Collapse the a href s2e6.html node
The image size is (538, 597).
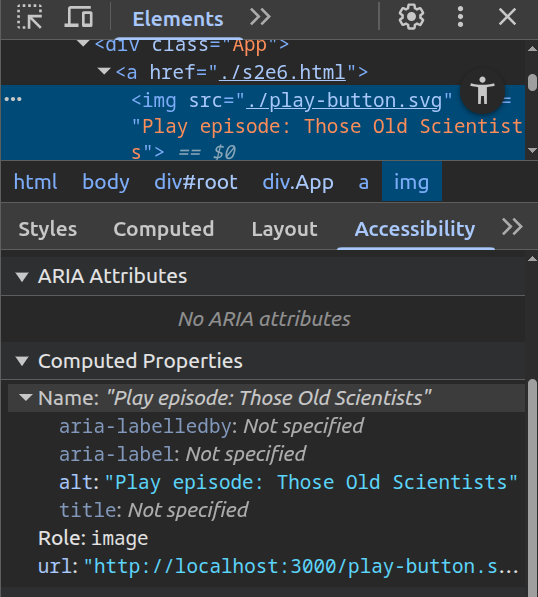point(104,71)
